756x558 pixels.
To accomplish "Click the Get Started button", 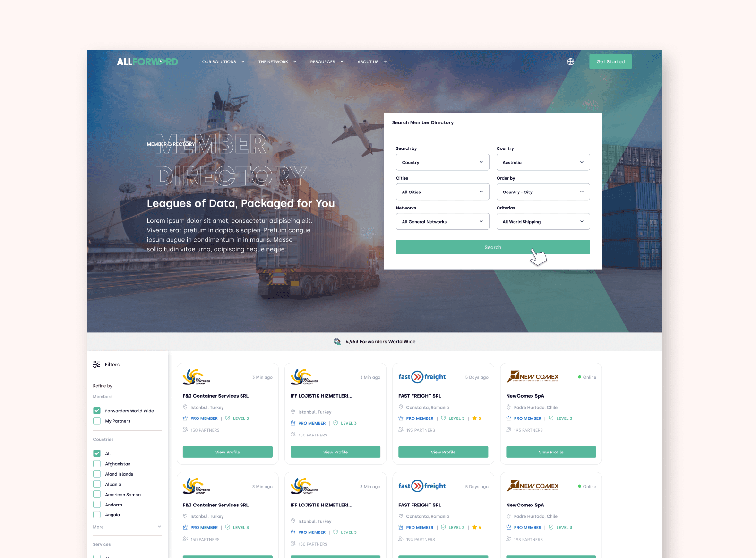I will (x=610, y=61).
